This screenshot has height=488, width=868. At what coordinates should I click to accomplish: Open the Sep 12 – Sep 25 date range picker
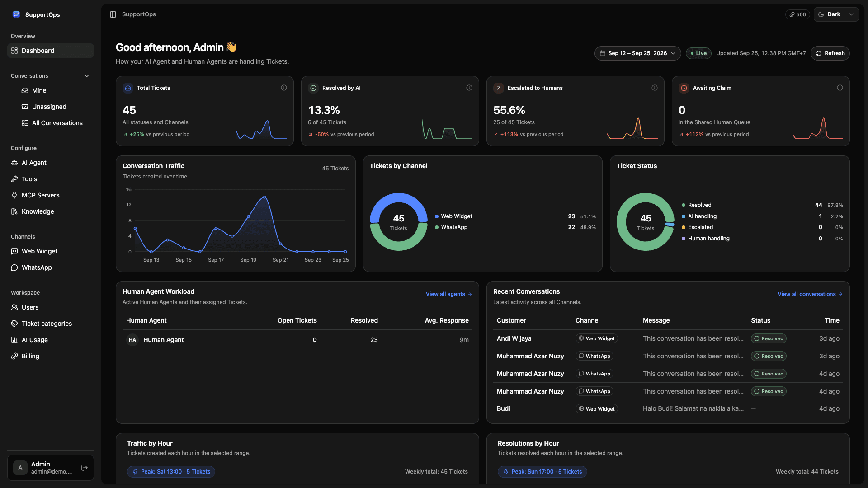638,53
